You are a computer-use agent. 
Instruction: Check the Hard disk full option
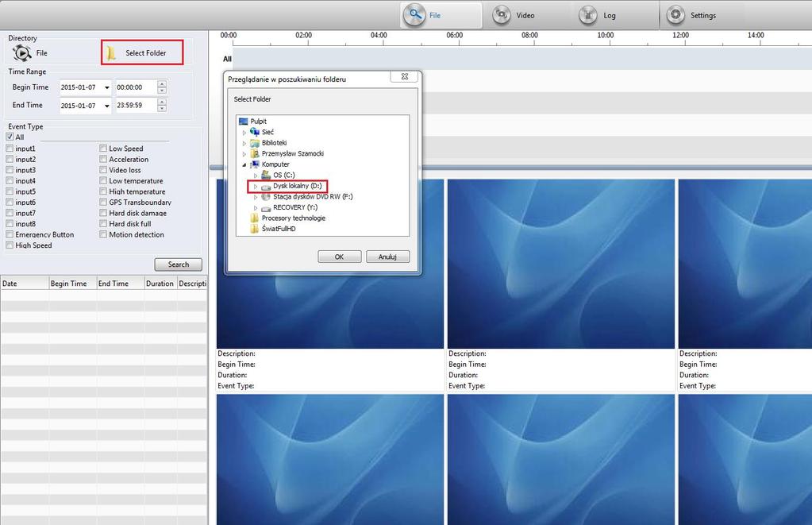pyautogui.click(x=103, y=223)
